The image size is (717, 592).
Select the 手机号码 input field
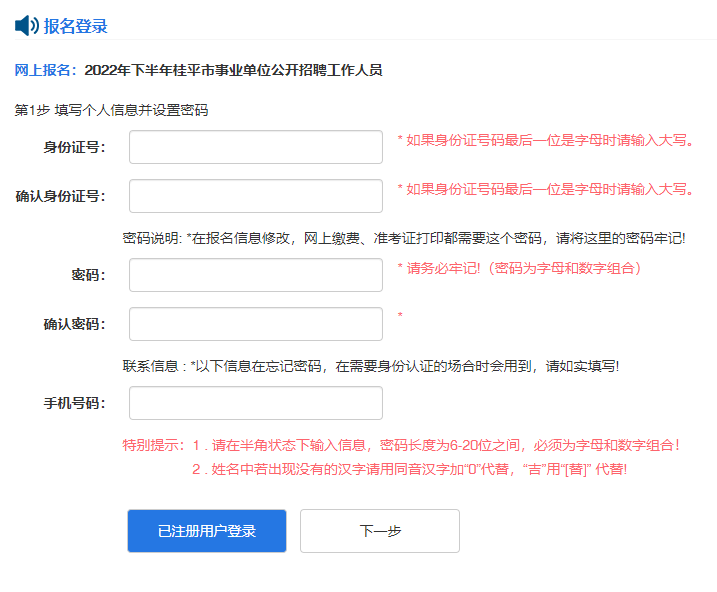(256, 403)
